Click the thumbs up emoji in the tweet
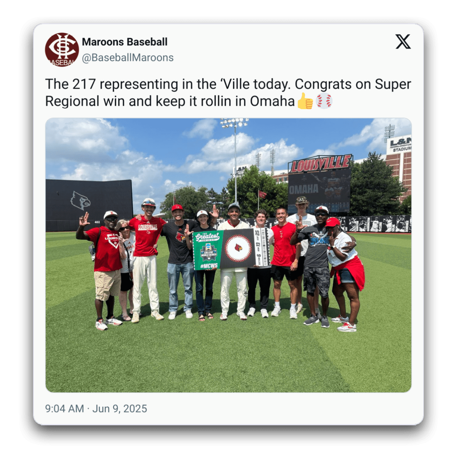457x476 pixels. pyautogui.click(x=305, y=101)
